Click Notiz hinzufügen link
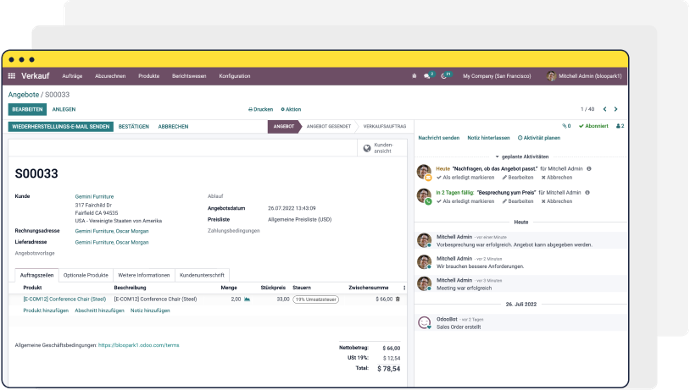The width and height of the screenshot is (690, 390). [x=150, y=310]
